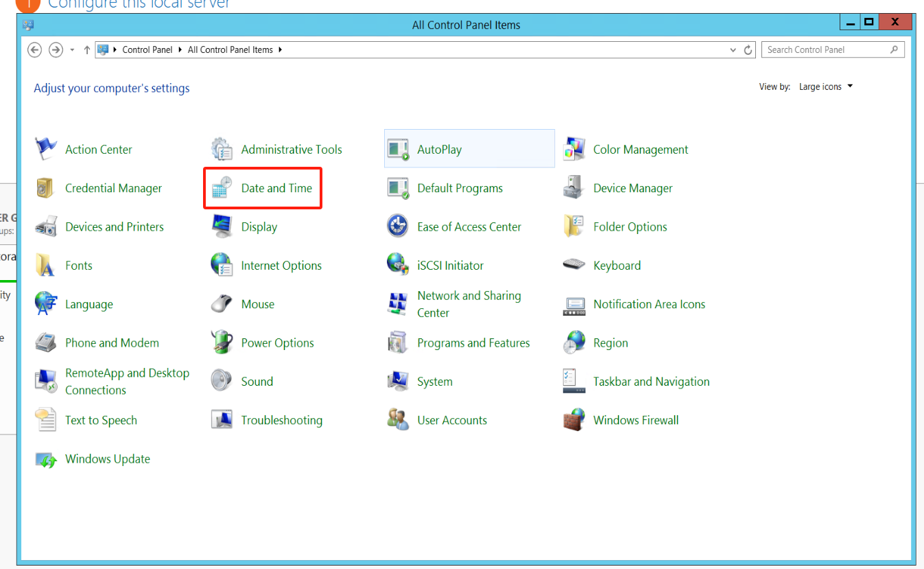This screenshot has height=569, width=924.
Task: Open the Region globe-clock icon
Action: (574, 342)
